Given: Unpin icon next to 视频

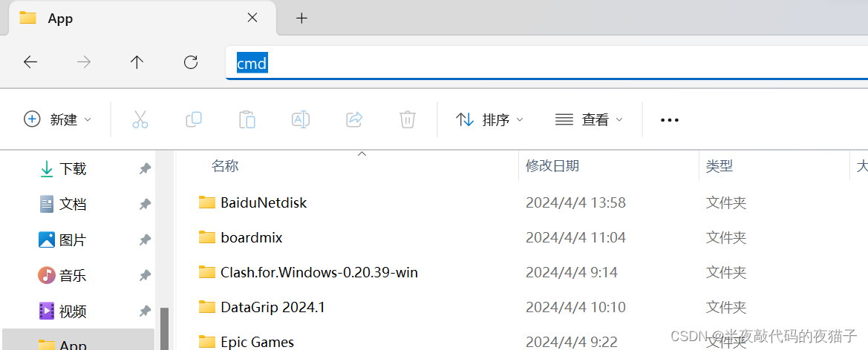Looking at the screenshot, I should tap(145, 311).
